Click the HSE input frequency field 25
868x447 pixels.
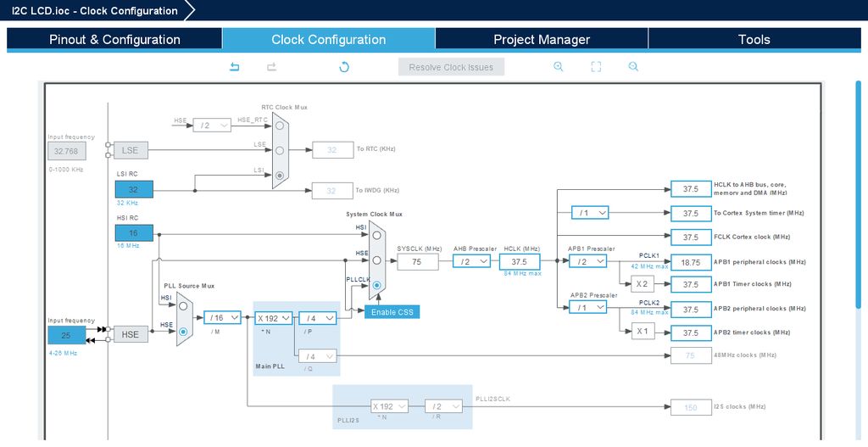pos(66,335)
